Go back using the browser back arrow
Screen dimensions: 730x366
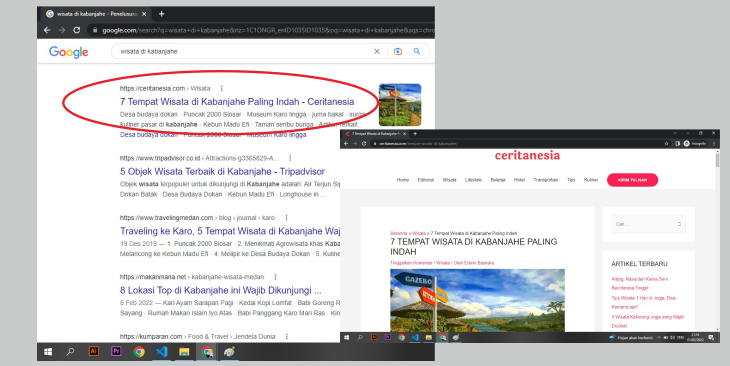(47, 30)
